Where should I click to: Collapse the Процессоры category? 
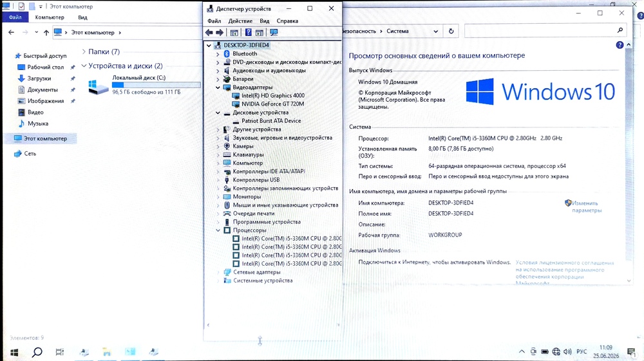(218, 230)
